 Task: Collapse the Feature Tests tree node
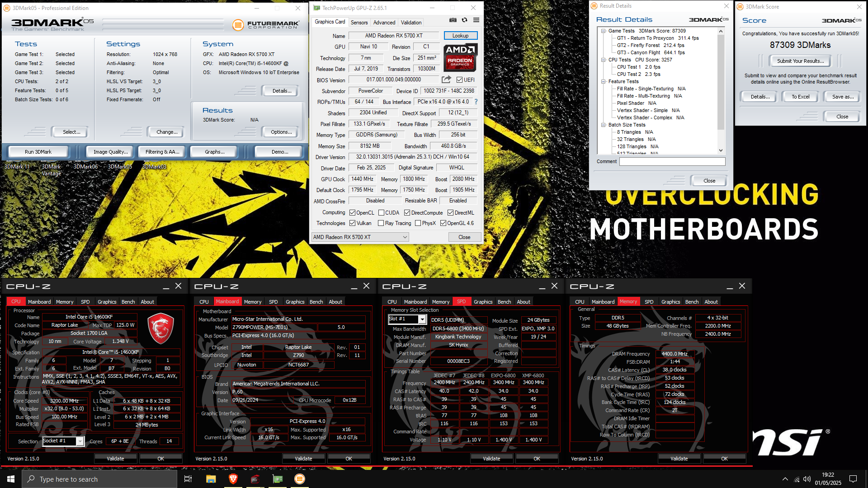604,82
